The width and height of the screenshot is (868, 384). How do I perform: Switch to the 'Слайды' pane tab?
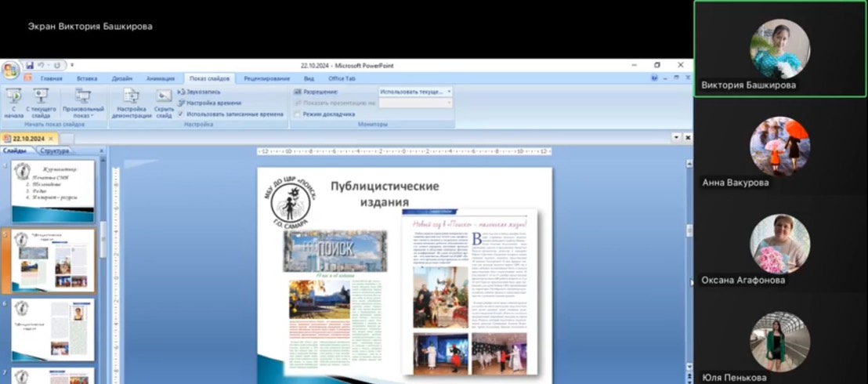14,150
